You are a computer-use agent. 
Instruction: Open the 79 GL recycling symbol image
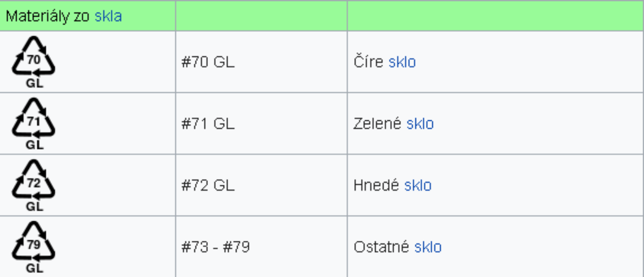coord(34,247)
